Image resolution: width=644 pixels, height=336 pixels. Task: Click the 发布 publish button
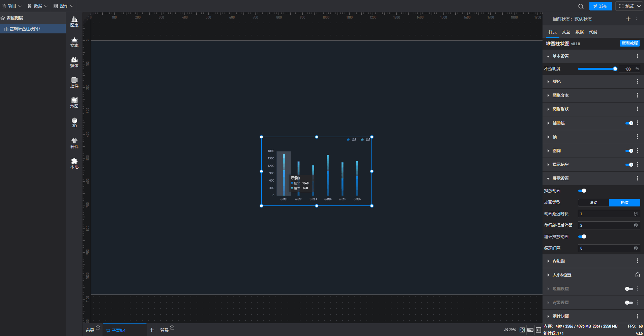click(601, 6)
